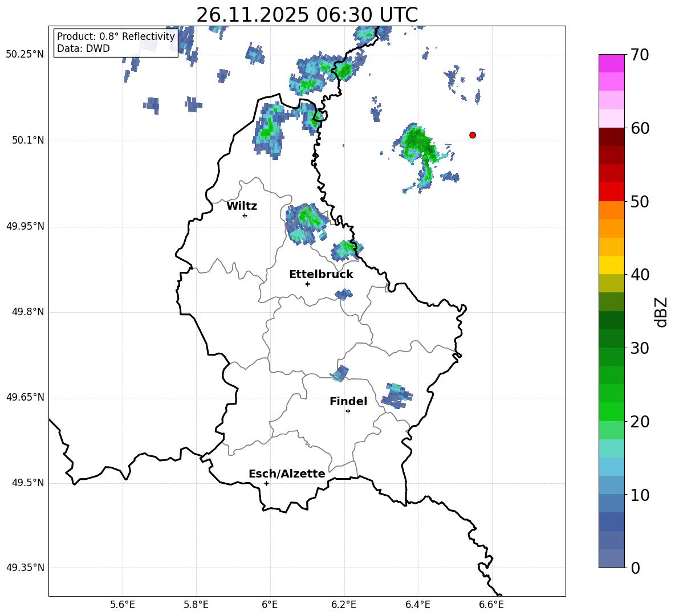Click the dark red colorbar band below 60
This screenshot has width=675, height=616.
pyautogui.click(x=612, y=136)
